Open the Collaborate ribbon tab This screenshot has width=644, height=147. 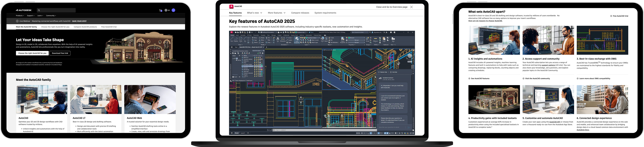(286, 35)
